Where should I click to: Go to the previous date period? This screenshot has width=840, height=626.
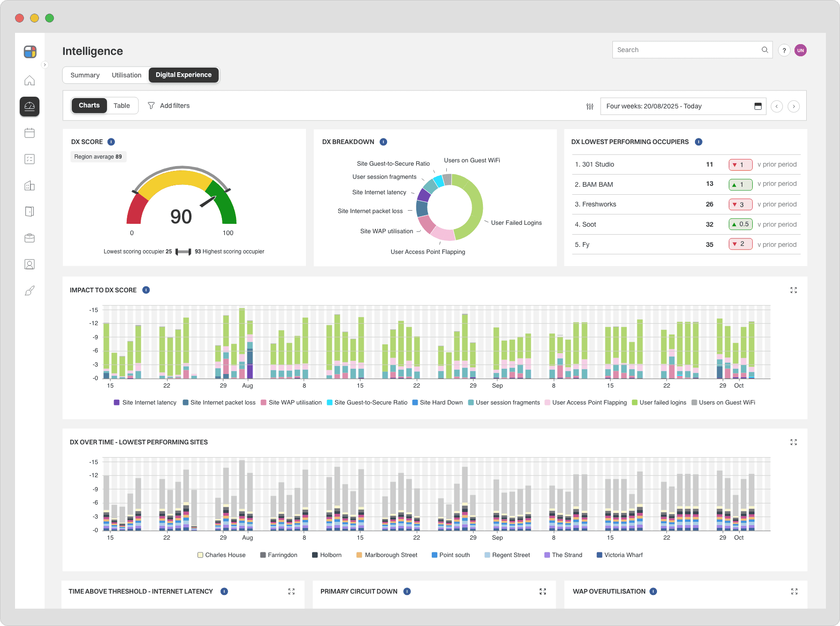777,107
